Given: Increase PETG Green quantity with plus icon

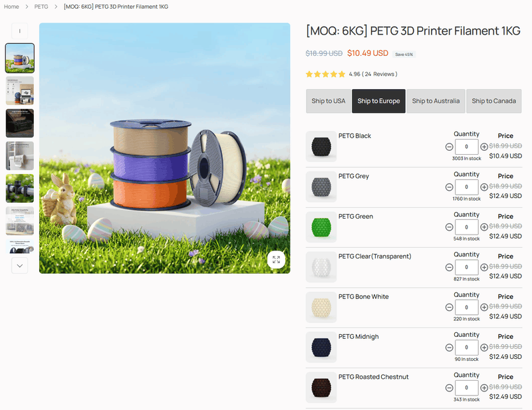Looking at the screenshot, I should tap(484, 227).
